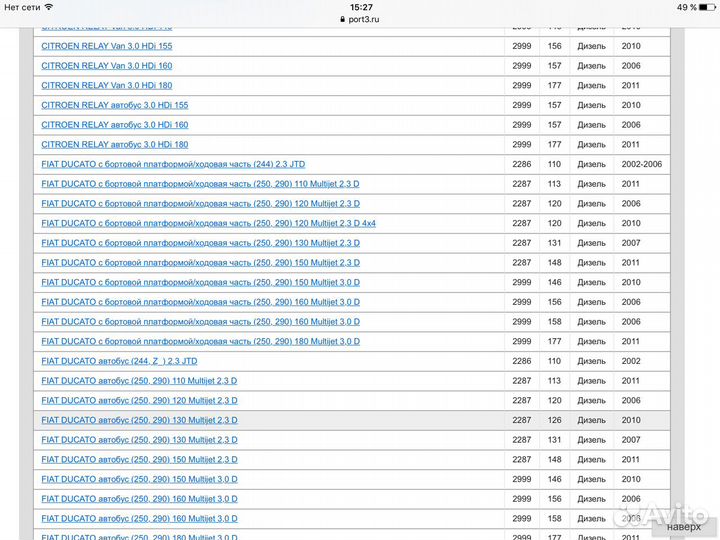Open FIAT DUCATO автобус (244, Z_) 2.3 JTD
The width and height of the screenshot is (720, 540).
tap(119, 361)
